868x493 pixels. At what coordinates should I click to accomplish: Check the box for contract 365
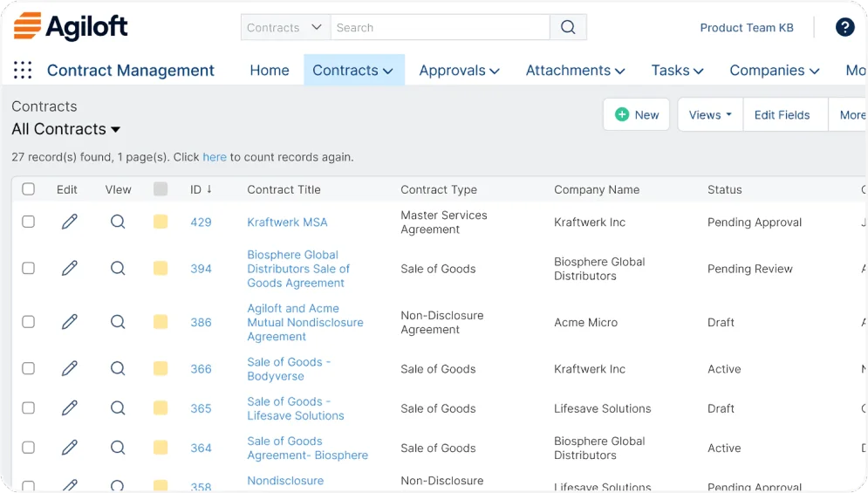pos(28,408)
